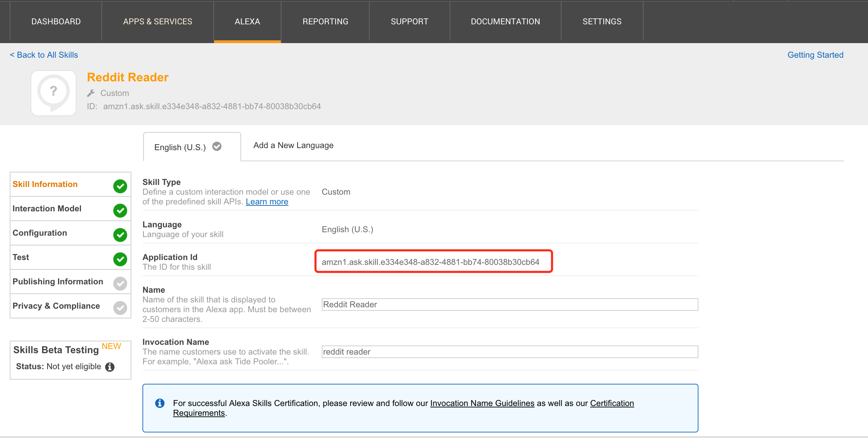Click Back to All Skills link
The width and height of the screenshot is (868, 438).
click(44, 55)
